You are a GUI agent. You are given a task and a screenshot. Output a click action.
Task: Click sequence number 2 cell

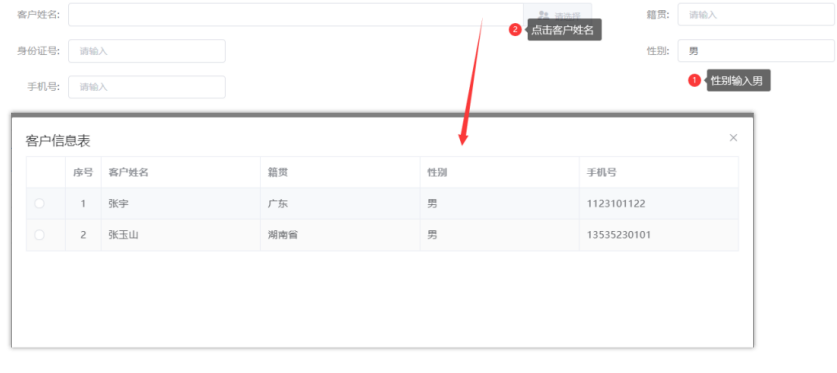pos(83,235)
